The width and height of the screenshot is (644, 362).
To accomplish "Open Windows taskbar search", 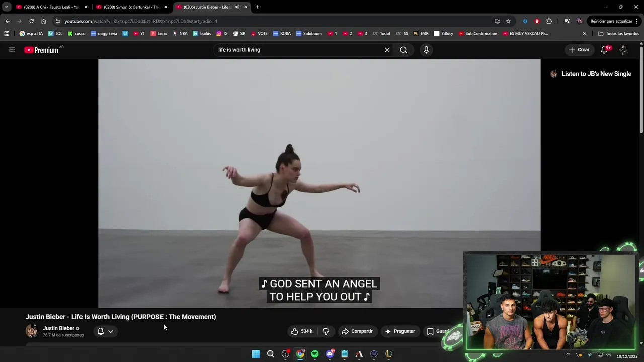I will click(x=271, y=354).
